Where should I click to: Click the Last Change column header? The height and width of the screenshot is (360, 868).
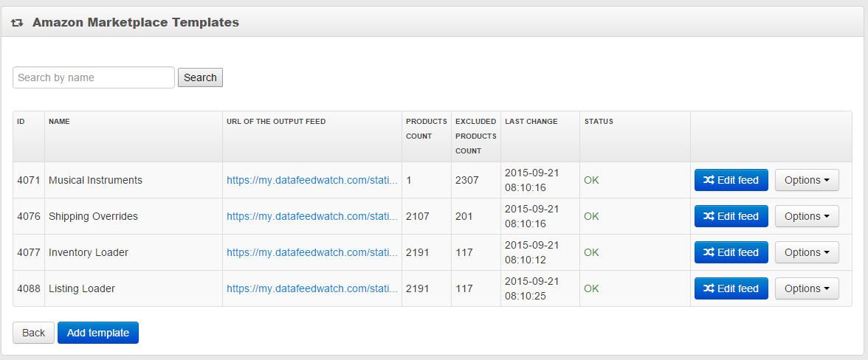click(531, 122)
